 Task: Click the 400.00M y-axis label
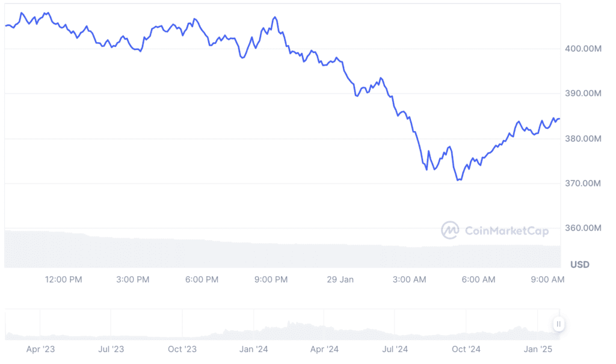[584, 49]
